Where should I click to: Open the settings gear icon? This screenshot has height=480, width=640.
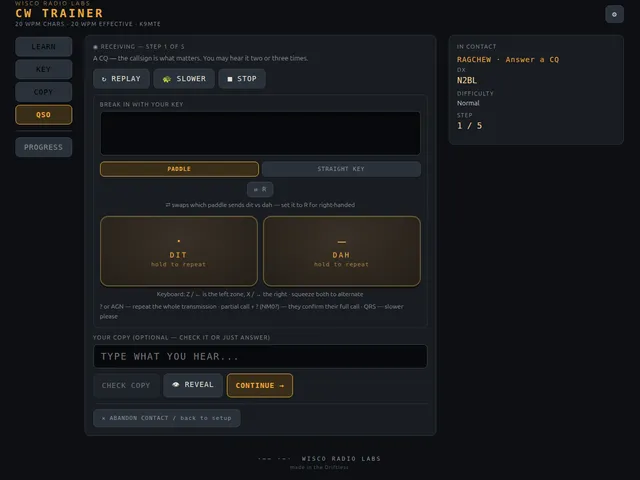click(x=614, y=14)
